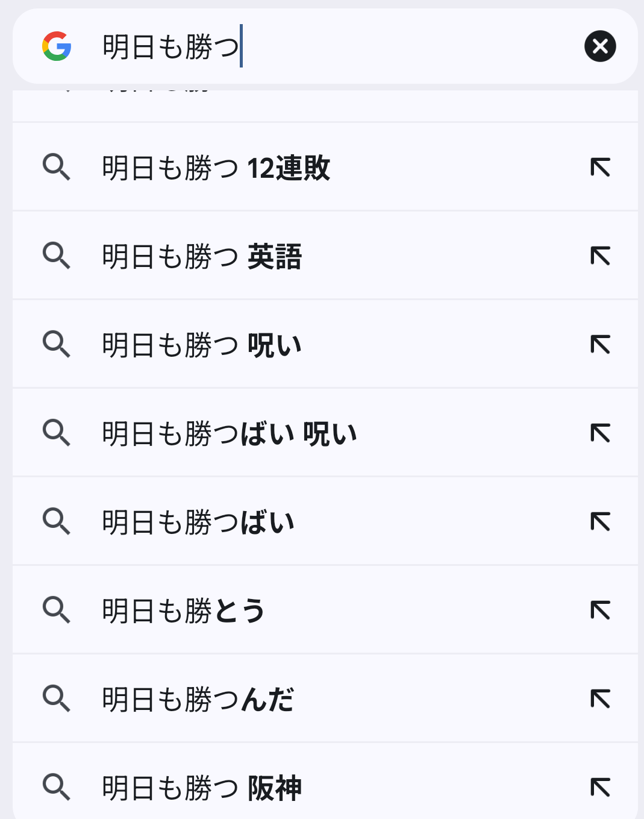
Task: Fill search with 英語 suggestion via arrow
Action: (600, 256)
